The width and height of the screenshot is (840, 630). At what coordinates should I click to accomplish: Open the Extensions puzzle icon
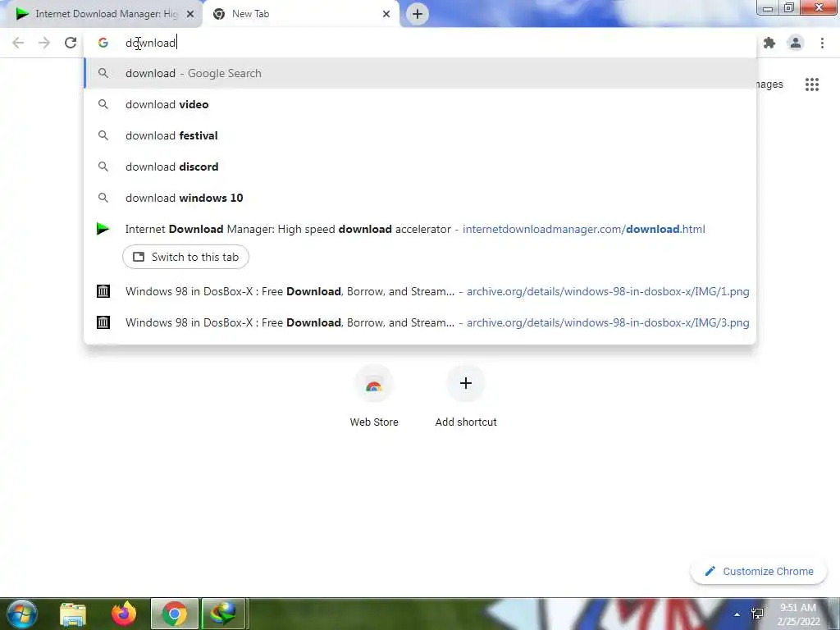point(769,43)
